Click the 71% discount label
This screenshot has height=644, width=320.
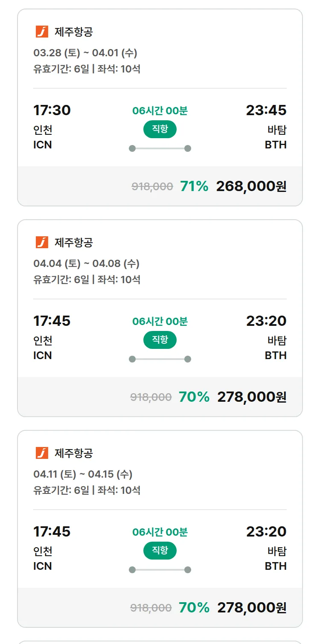tap(194, 186)
